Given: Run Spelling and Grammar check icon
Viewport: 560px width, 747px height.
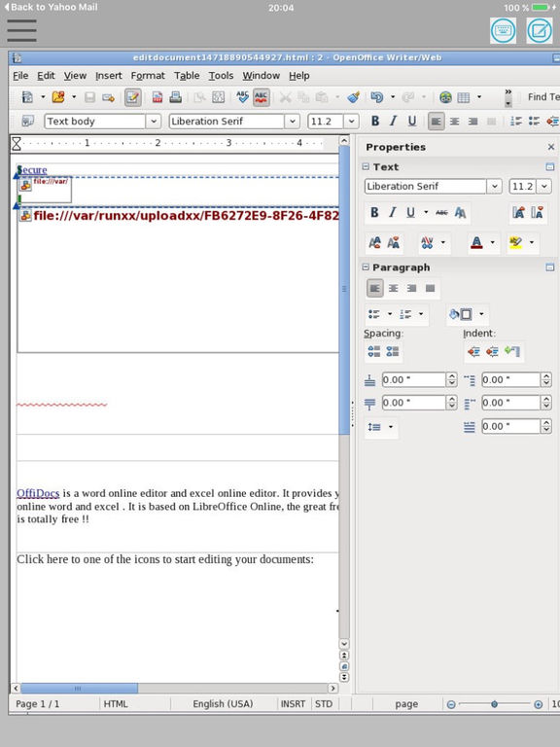Looking at the screenshot, I should click(x=242, y=97).
